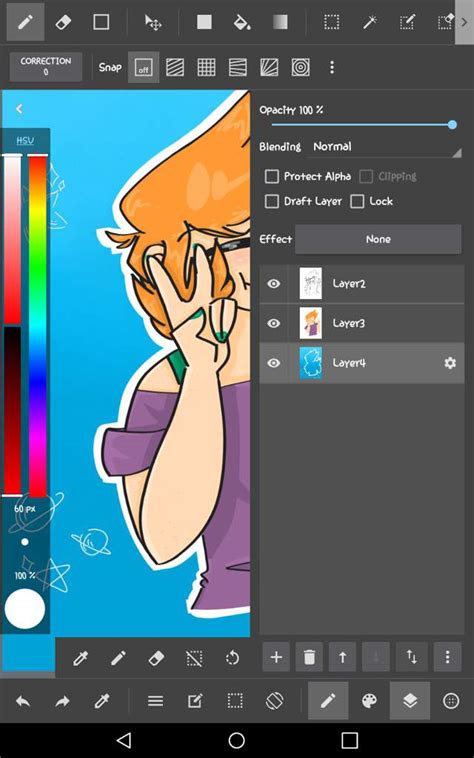This screenshot has height=758, width=474.
Task: Open Layer4 settings gear
Action: tap(450, 363)
